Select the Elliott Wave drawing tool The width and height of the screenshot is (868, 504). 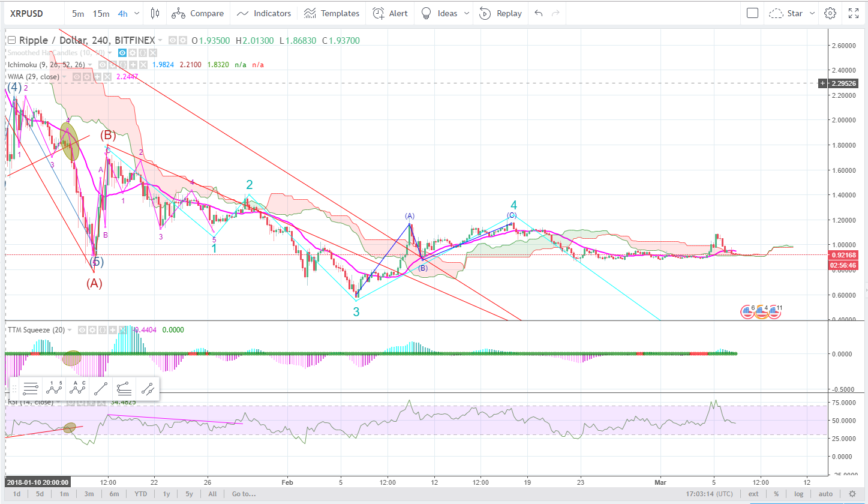click(55, 388)
